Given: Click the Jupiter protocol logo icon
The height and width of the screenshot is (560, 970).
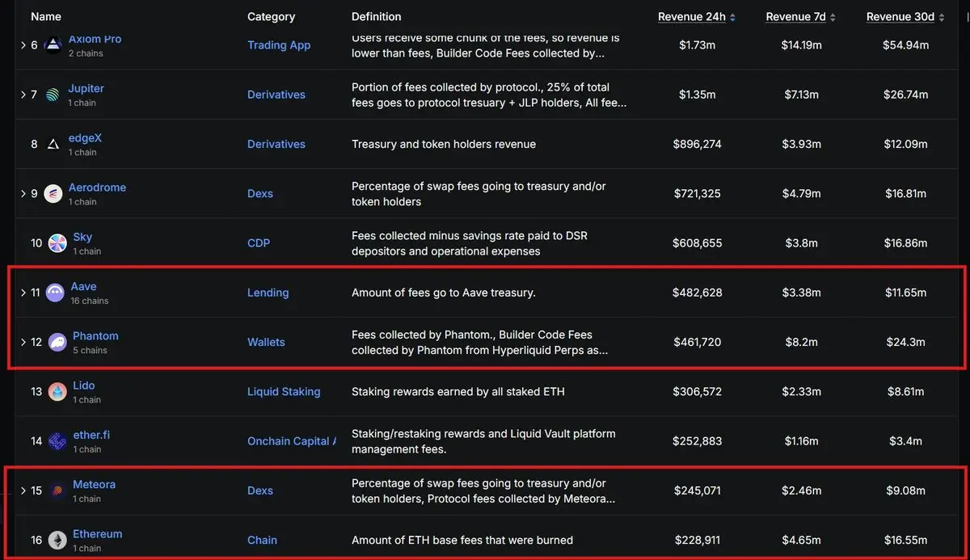Looking at the screenshot, I should pyautogui.click(x=53, y=95).
